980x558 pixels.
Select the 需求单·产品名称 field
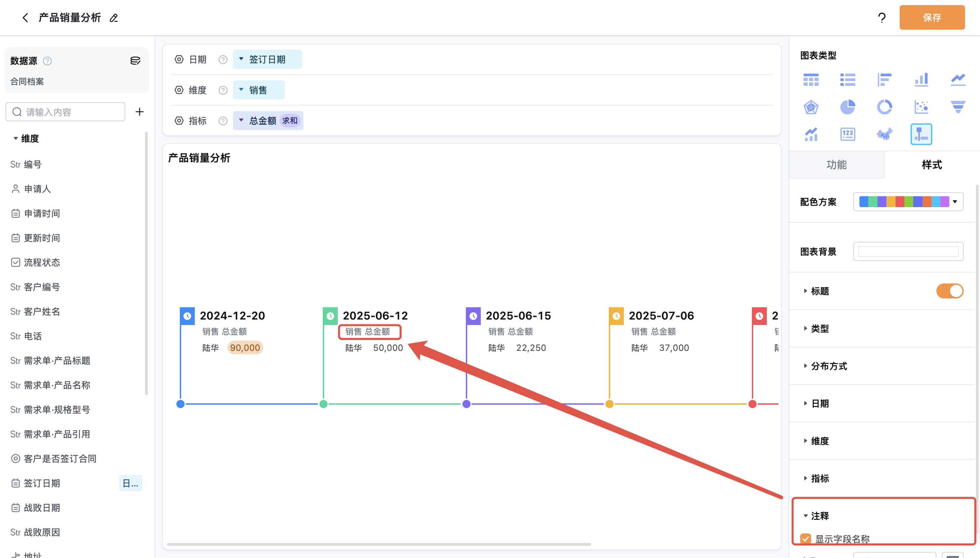(58, 385)
